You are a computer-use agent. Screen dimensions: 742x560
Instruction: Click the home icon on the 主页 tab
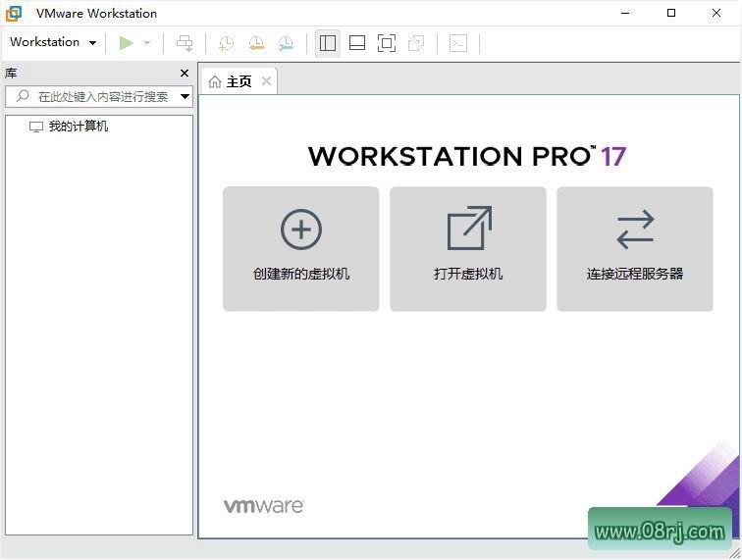click(x=214, y=81)
